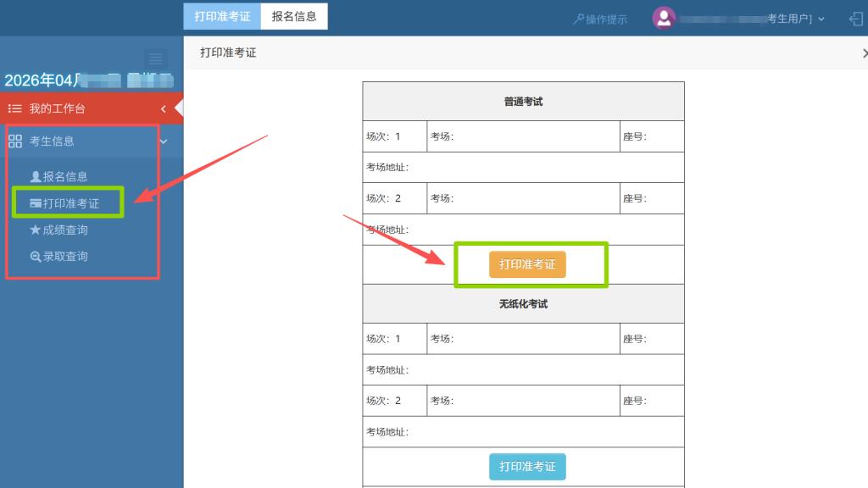Collapse the 考生信息 menu chevron
Viewport: 868px width, 488px height.
[164, 141]
